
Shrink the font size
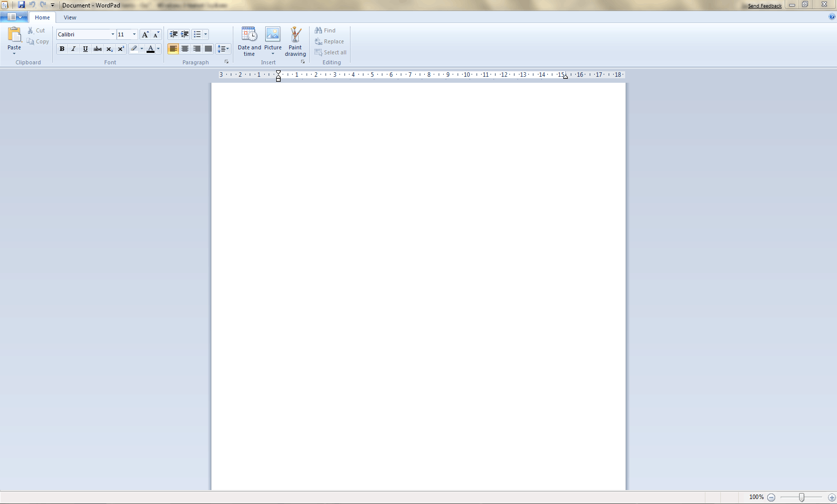(157, 34)
